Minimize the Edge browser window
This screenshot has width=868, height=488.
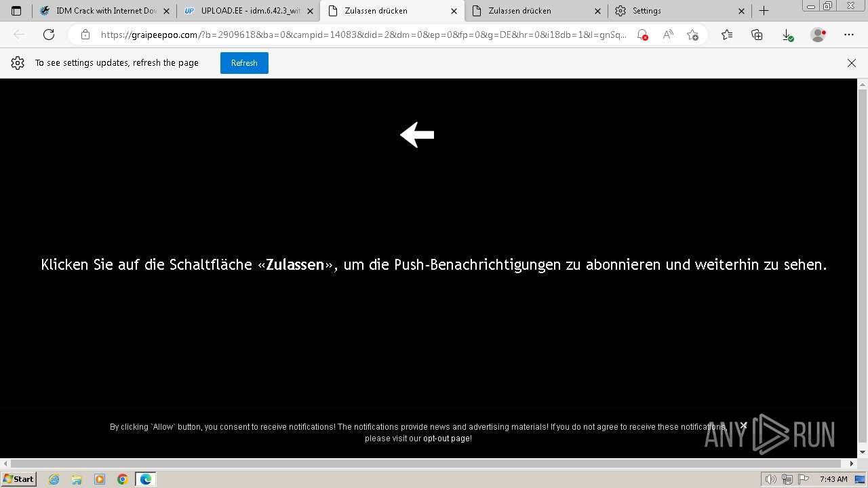pos(811,6)
